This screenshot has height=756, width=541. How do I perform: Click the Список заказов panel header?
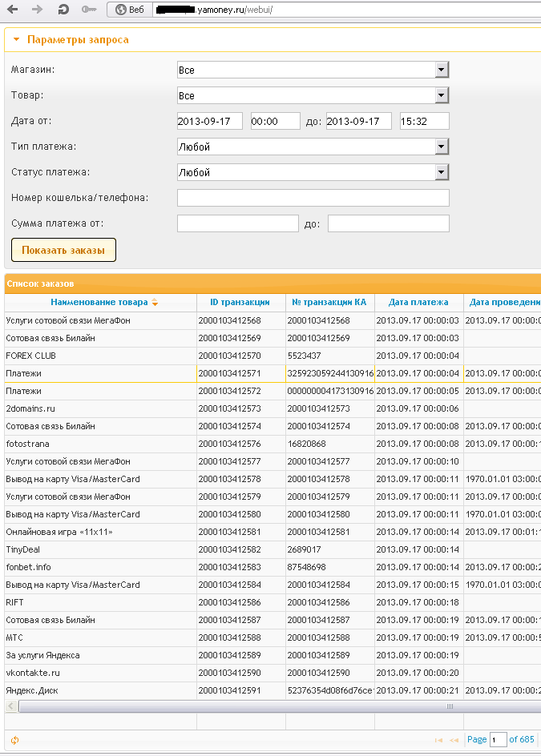pos(273,283)
